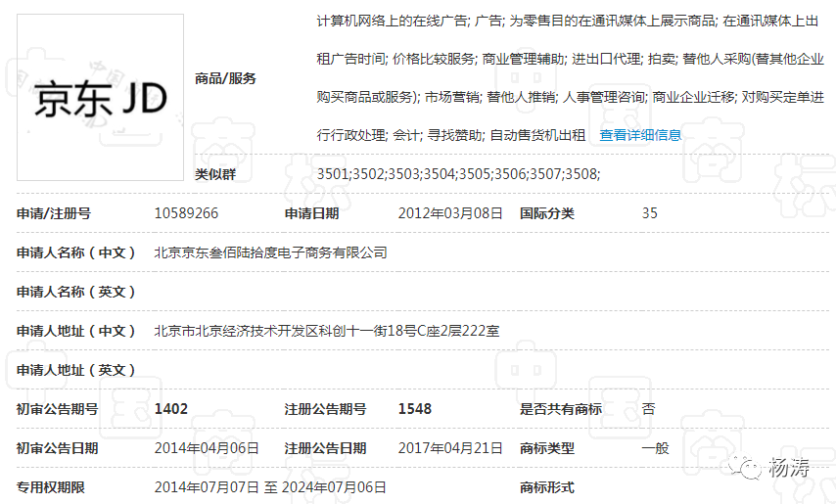Click the 申请日期 label
Viewport: 836px width, 504px height.
click(x=311, y=213)
